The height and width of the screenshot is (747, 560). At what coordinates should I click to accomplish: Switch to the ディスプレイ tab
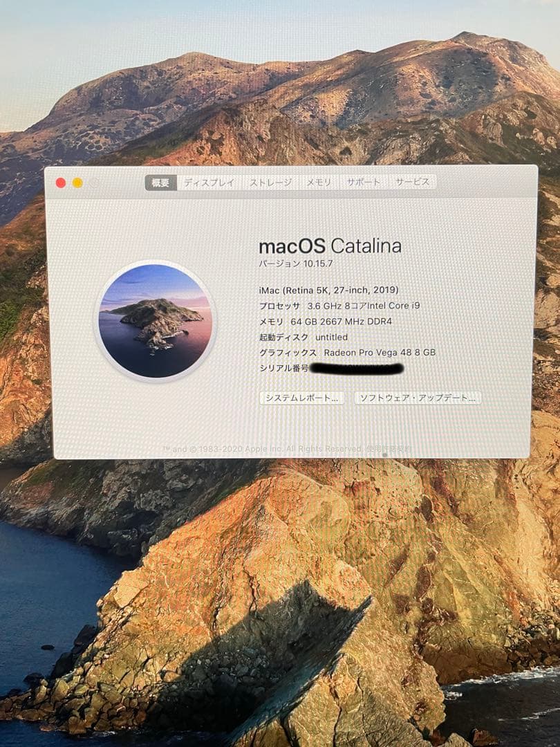[x=209, y=183]
